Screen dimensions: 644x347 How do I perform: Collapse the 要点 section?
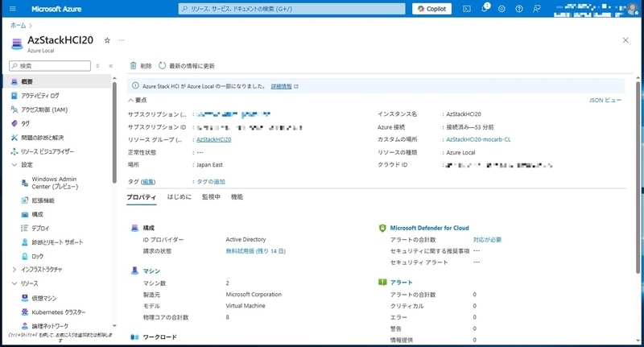tap(137, 100)
